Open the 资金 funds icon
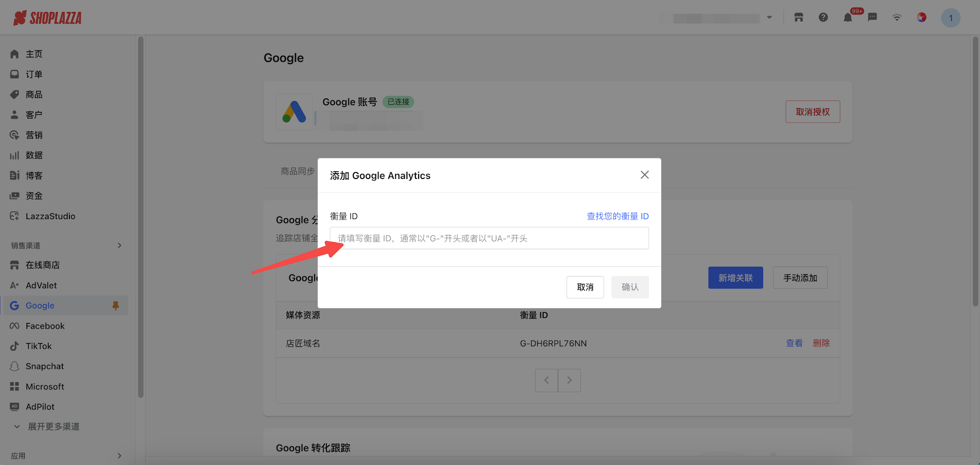 point(14,196)
